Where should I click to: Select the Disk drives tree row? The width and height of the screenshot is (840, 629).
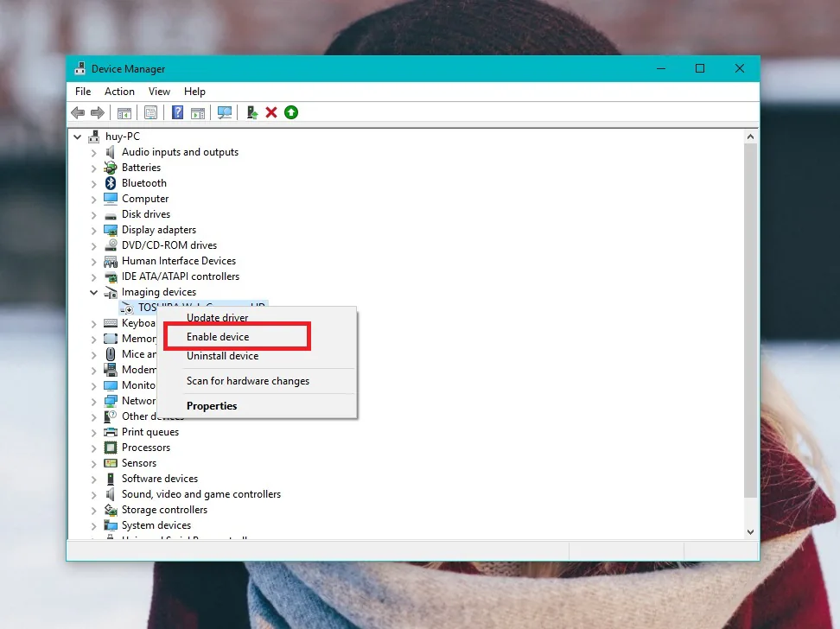point(146,214)
